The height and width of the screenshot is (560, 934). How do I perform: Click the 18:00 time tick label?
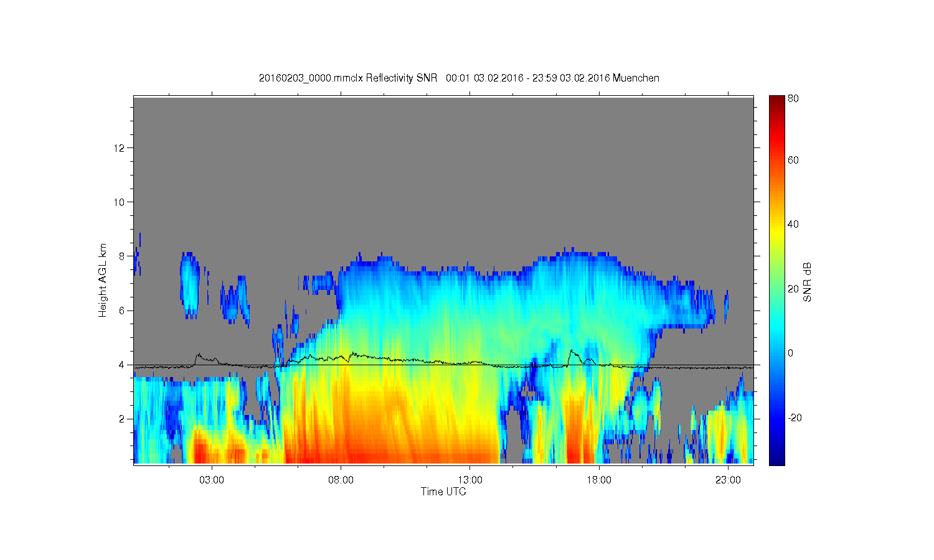tap(599, 480)
